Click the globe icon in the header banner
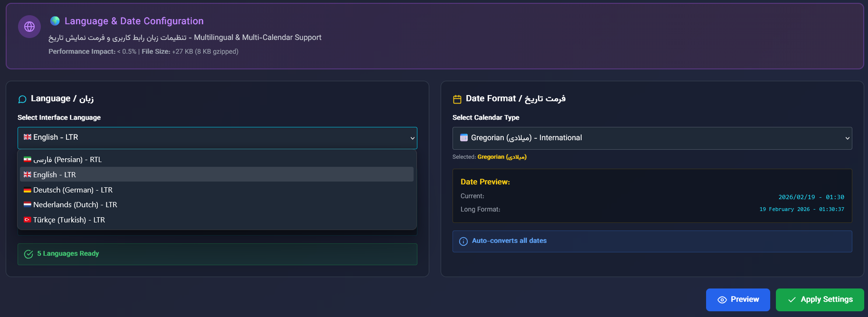This screenshot has width=868, height=317. click(x=29, y=27)
